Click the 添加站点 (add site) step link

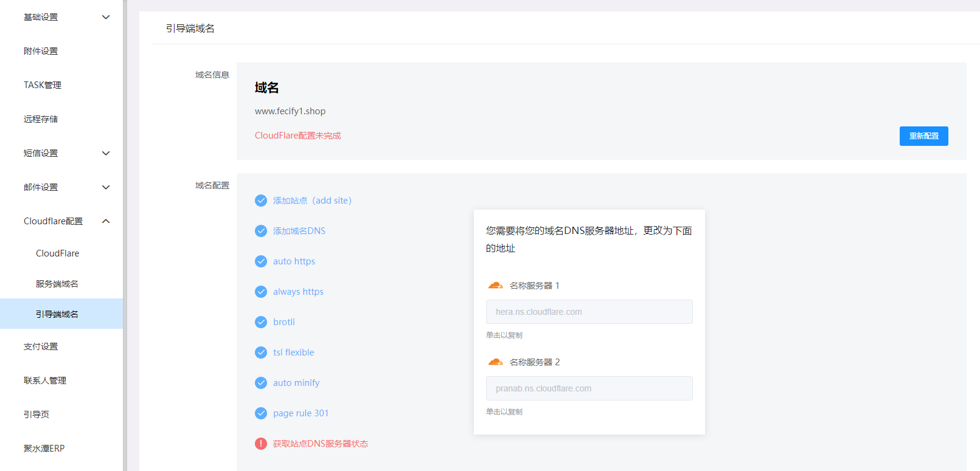(312, 201)
